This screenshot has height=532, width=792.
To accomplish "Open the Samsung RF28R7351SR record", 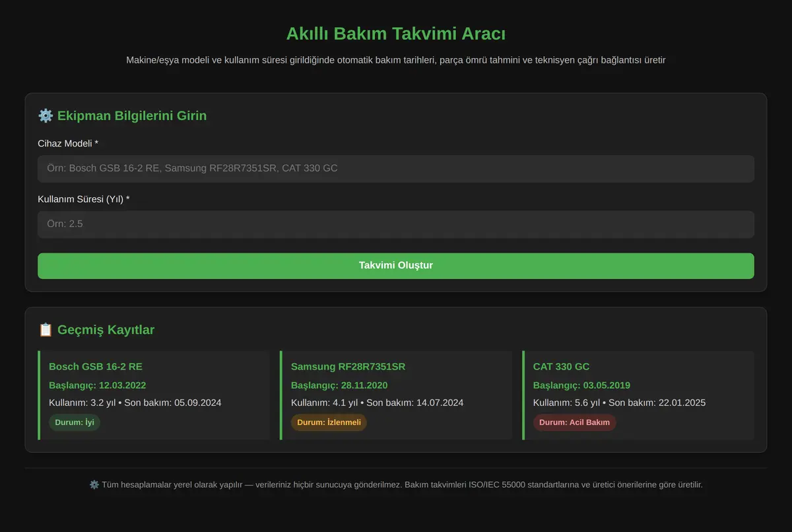I will tap(396, 395).
